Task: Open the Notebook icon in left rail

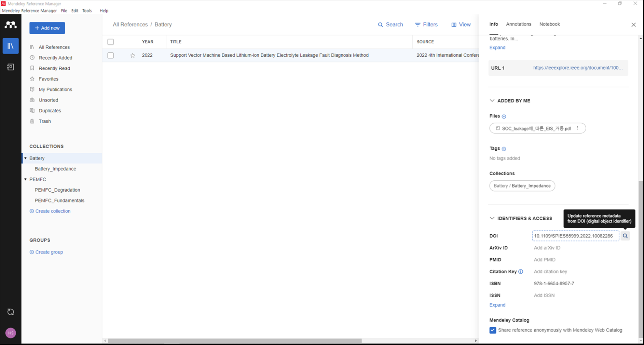Action: (x=11, y=67)
